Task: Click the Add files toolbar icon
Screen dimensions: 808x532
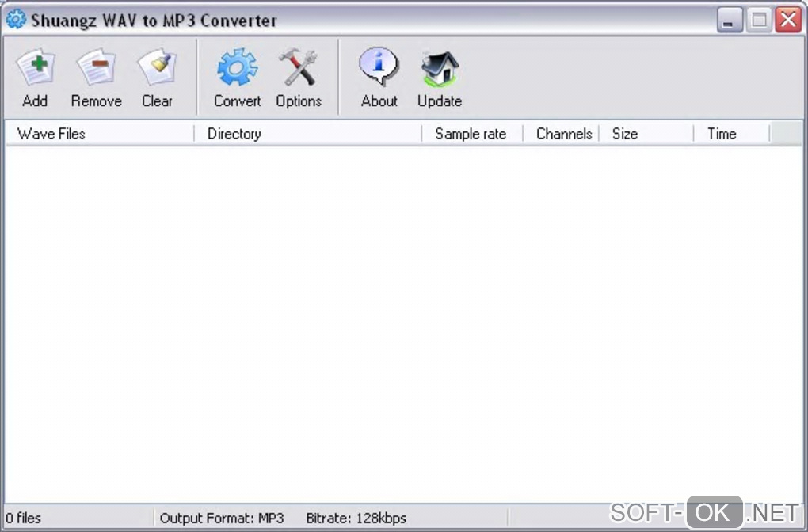Action: [x=35, y=67]
